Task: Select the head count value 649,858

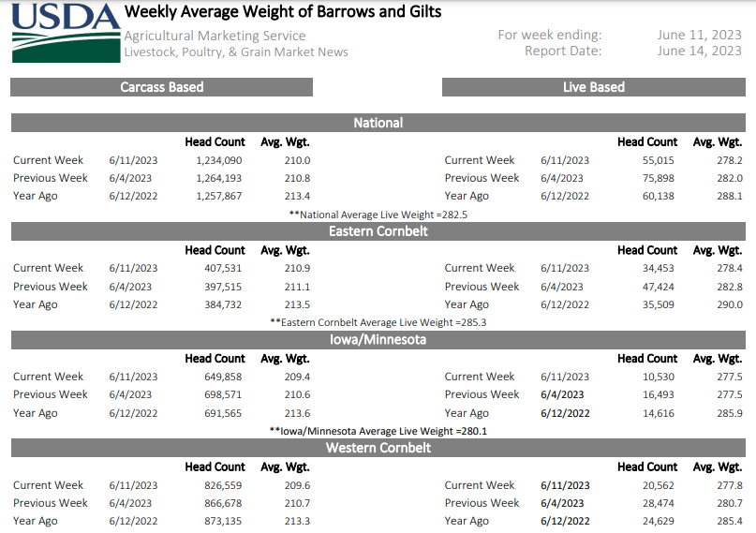Action: tap(223, 377)
